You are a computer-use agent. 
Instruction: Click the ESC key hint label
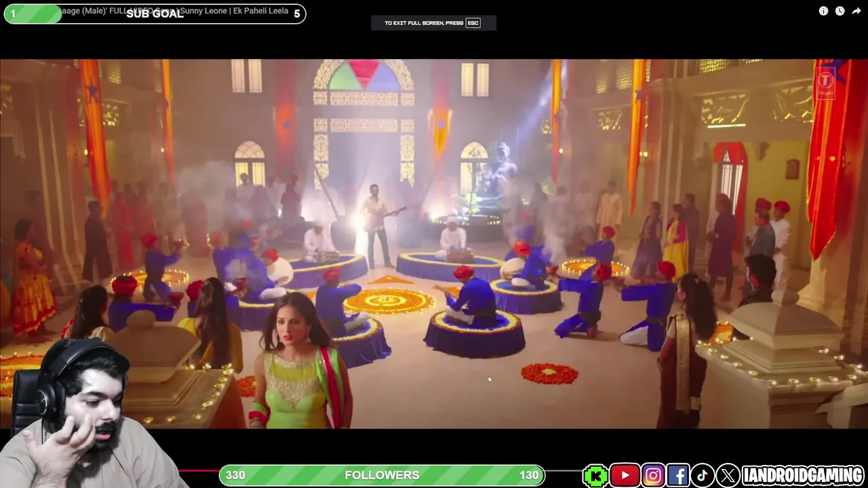[x=473, y=23]
